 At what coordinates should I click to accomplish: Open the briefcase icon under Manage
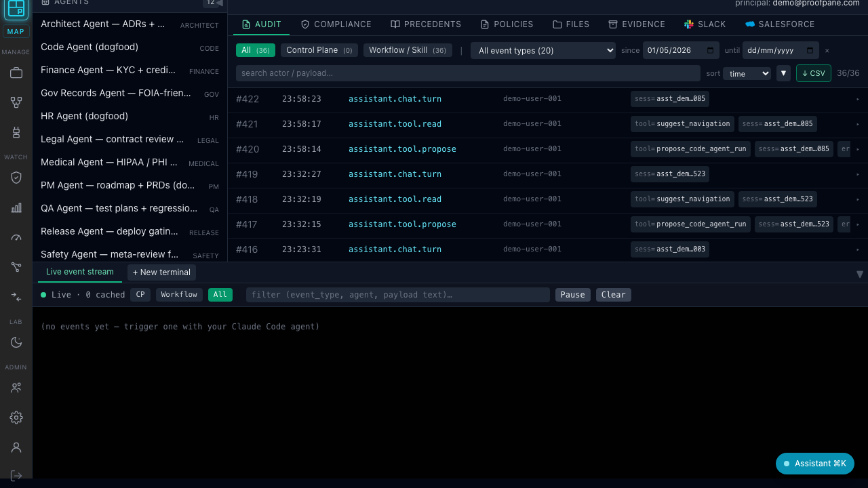16,73
